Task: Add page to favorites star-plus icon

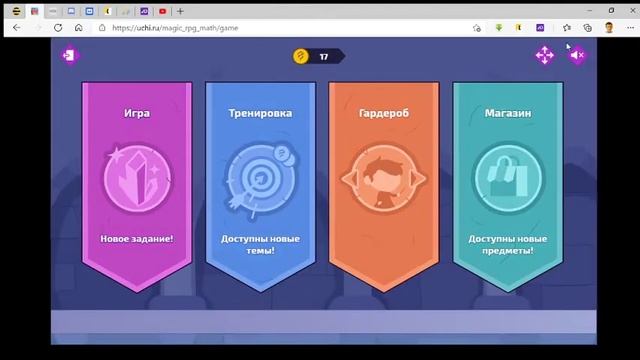Action: coord(477,28)
